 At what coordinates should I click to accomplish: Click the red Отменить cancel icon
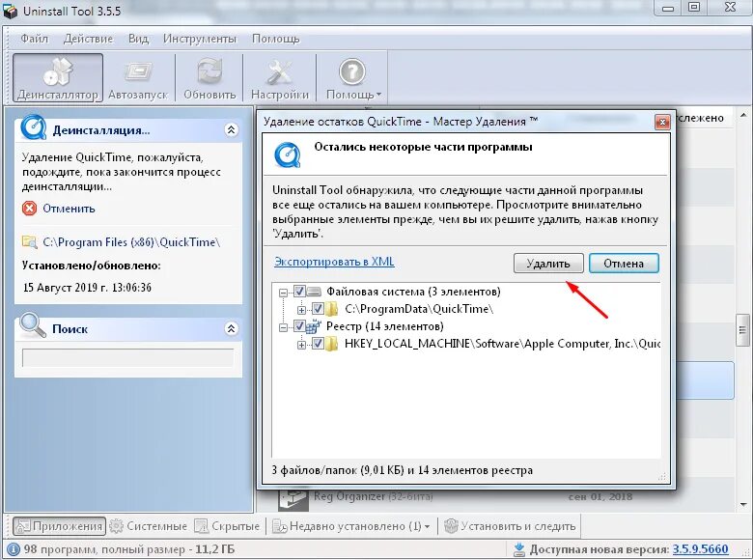(x=29, y=209)
